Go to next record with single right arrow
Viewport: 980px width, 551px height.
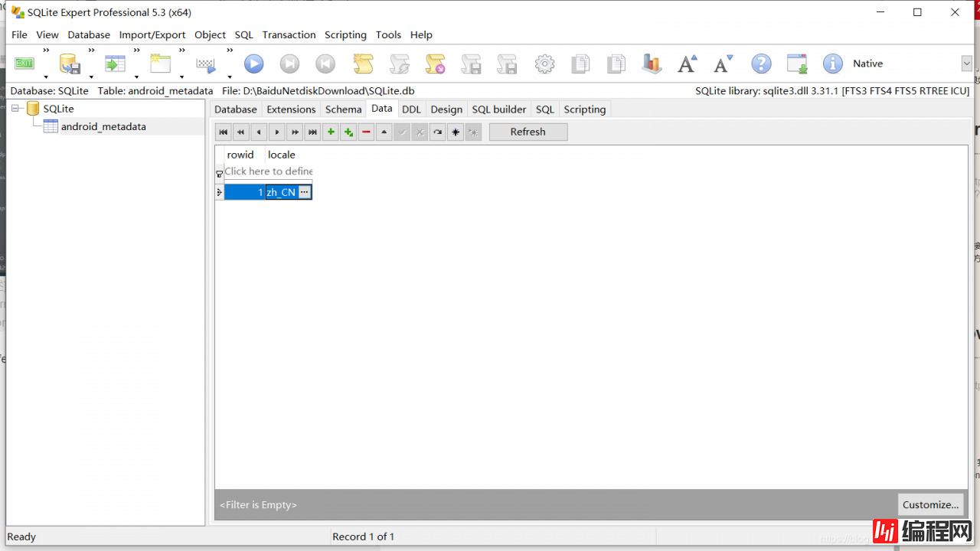277,132
